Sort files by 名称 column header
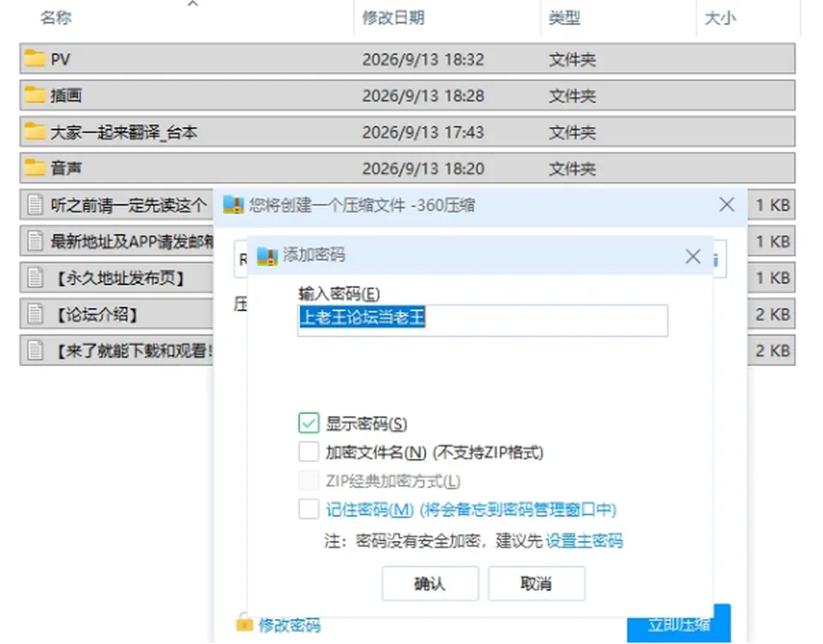823x644 pixels. coord(56,18)
